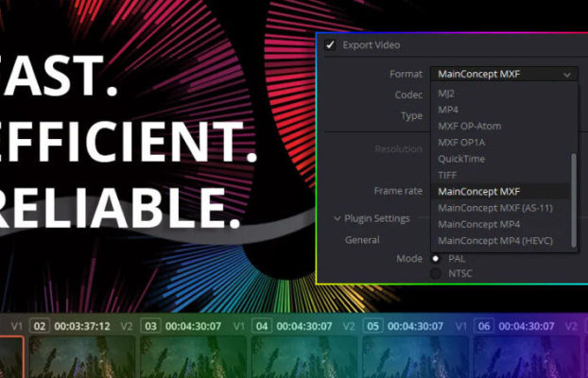The width and height of the screenshot is (588, 378).
Task: Click the Codec label
Action: pos(408,94)
